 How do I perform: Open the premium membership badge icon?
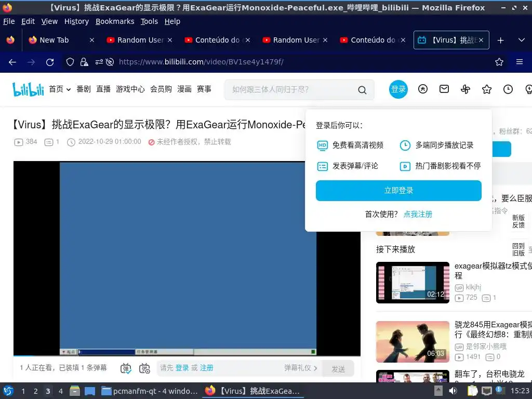pyautogui.click(x=423, y=89)
